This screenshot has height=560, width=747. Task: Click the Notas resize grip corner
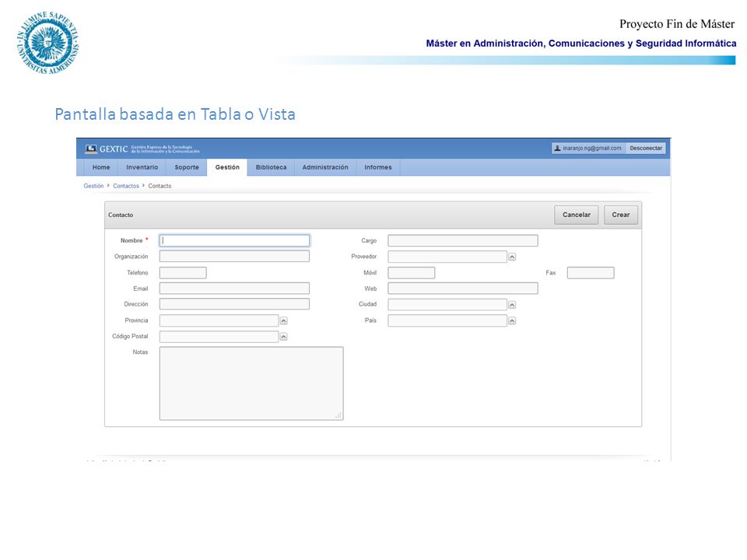[338, 415]
